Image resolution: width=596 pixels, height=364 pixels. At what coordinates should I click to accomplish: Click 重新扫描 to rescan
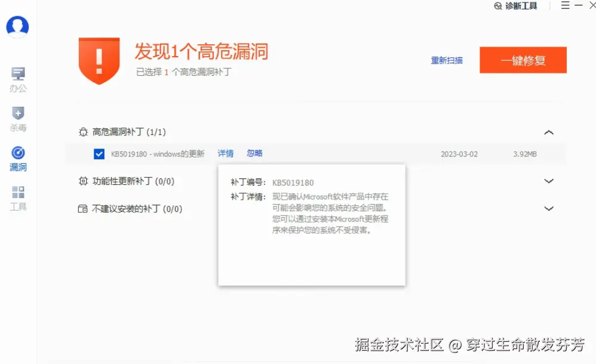point(447,60)
